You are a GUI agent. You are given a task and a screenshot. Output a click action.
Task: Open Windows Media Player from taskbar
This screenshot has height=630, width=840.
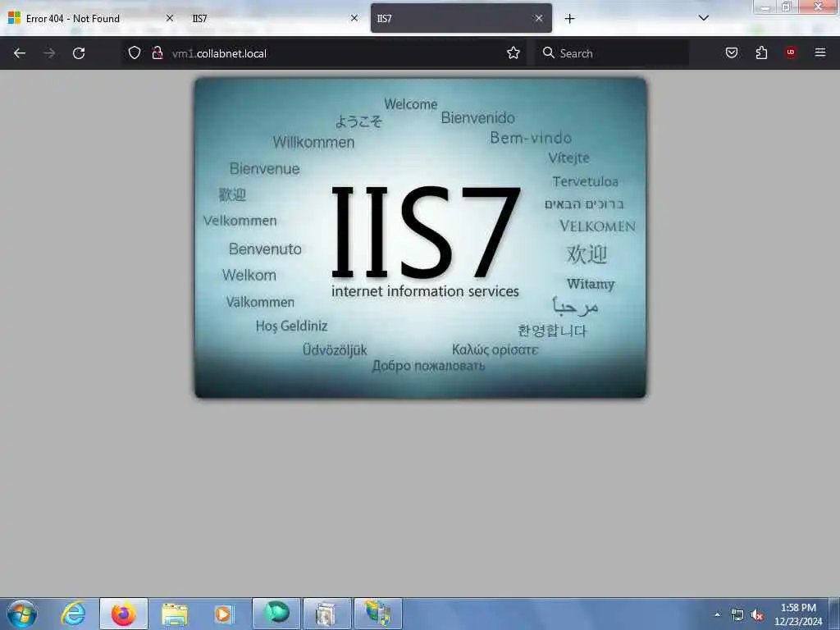[x=223, y=614]
